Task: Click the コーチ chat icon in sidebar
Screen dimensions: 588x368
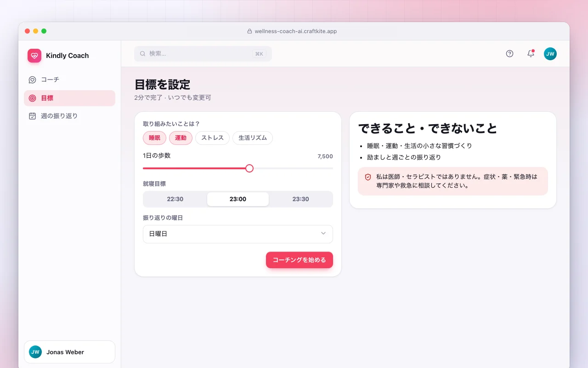Action: point(32,80)
